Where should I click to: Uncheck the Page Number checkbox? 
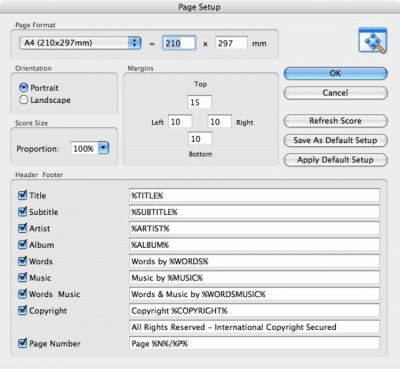22,343
